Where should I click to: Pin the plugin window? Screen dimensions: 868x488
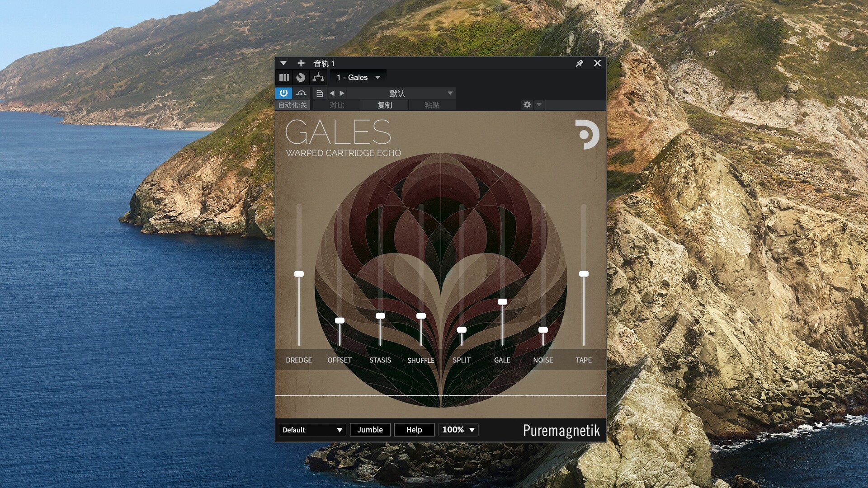coord(579,63)
